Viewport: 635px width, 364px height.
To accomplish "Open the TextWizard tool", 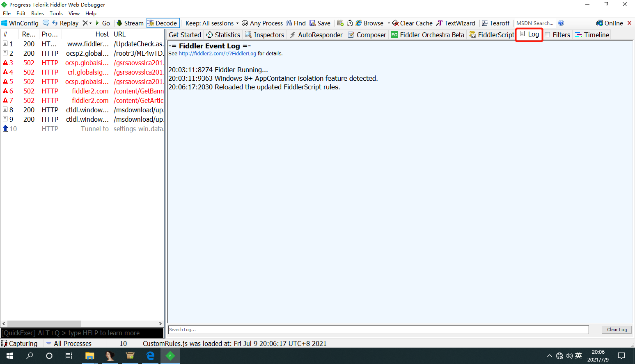I will tap(456, 23).
